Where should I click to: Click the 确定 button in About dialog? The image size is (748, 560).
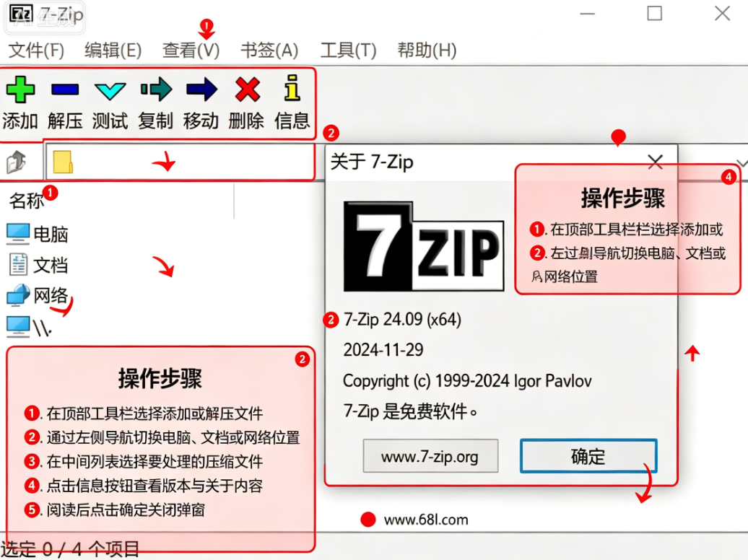tap(588, 456)
